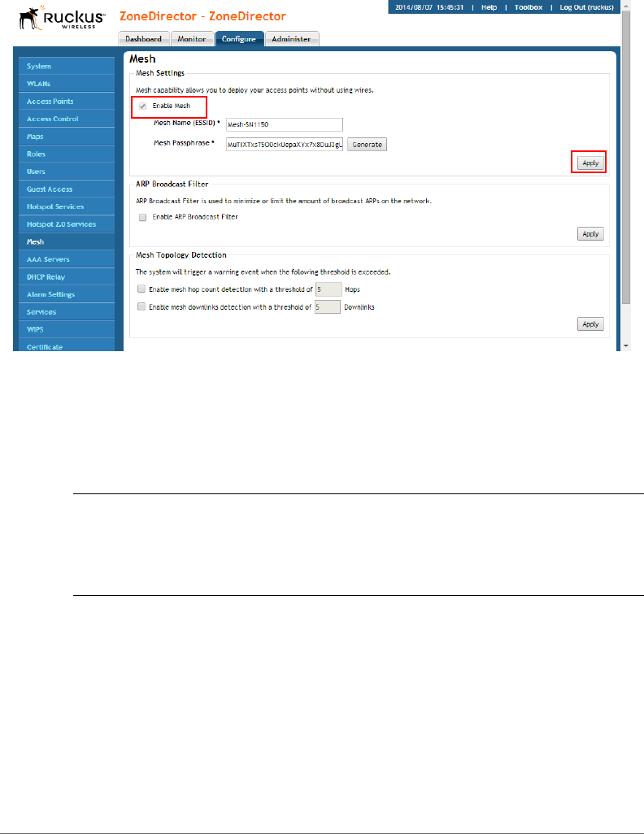
Task: Click the date and time display
Action: click(429, 7)
